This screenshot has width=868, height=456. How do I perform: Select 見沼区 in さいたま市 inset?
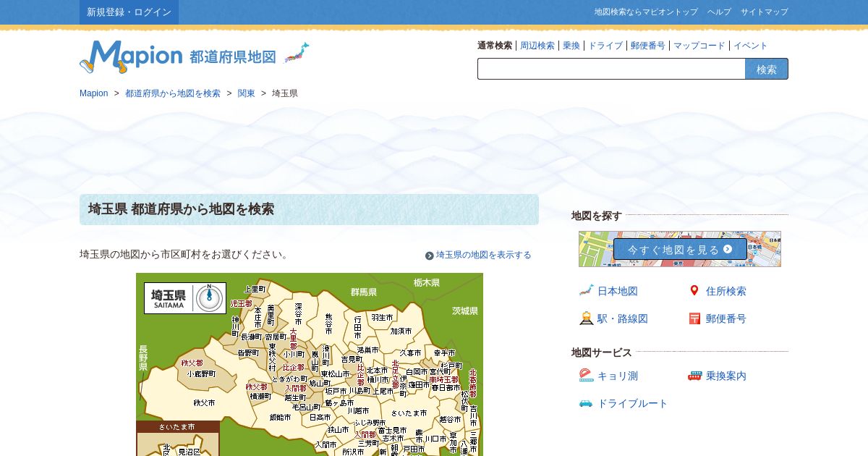[x=189, y=452]
